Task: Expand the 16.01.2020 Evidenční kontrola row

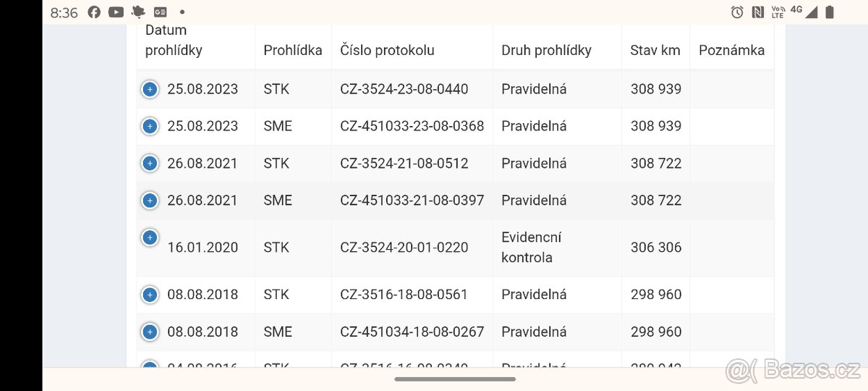Action: (150, 237)
